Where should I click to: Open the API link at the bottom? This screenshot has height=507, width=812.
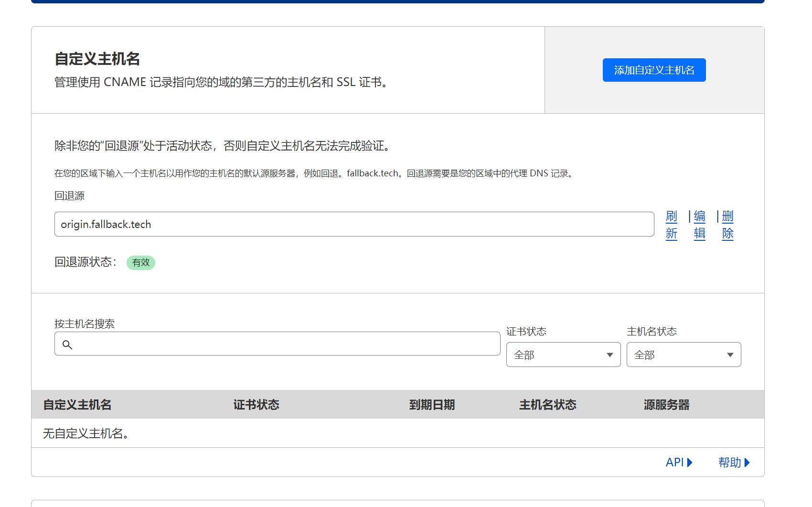[x=675, y=463]
